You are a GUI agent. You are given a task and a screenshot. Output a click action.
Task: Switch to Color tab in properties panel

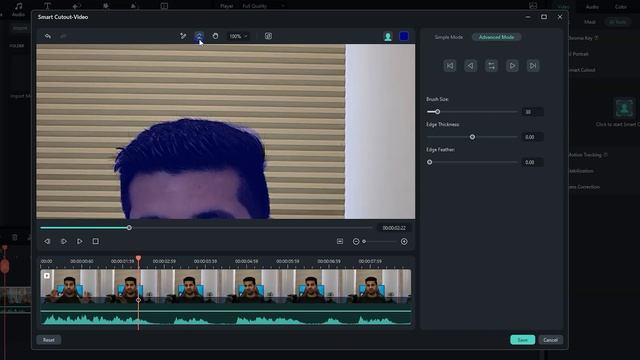click(621, 7)
